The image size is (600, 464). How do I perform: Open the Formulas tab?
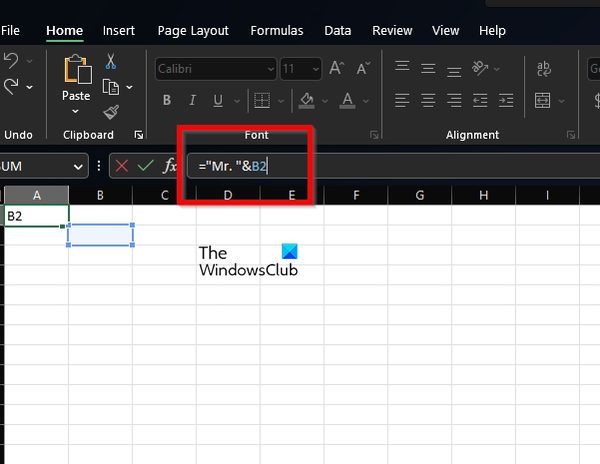coord(277,31)
